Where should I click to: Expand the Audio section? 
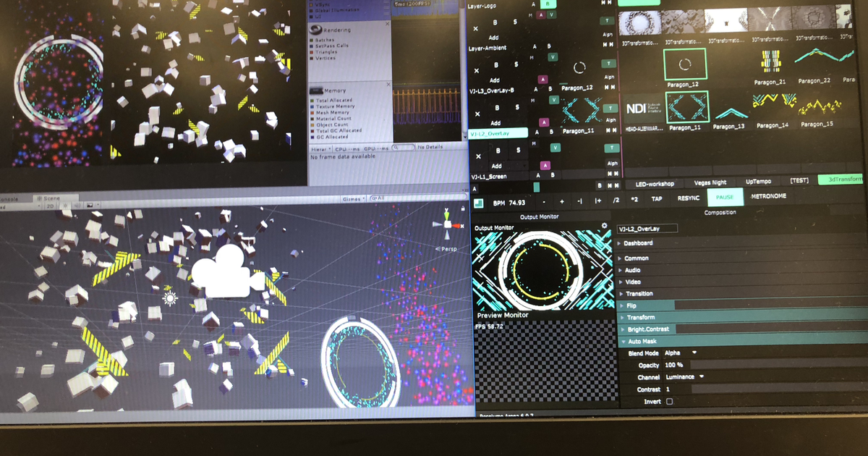point(620,270)
